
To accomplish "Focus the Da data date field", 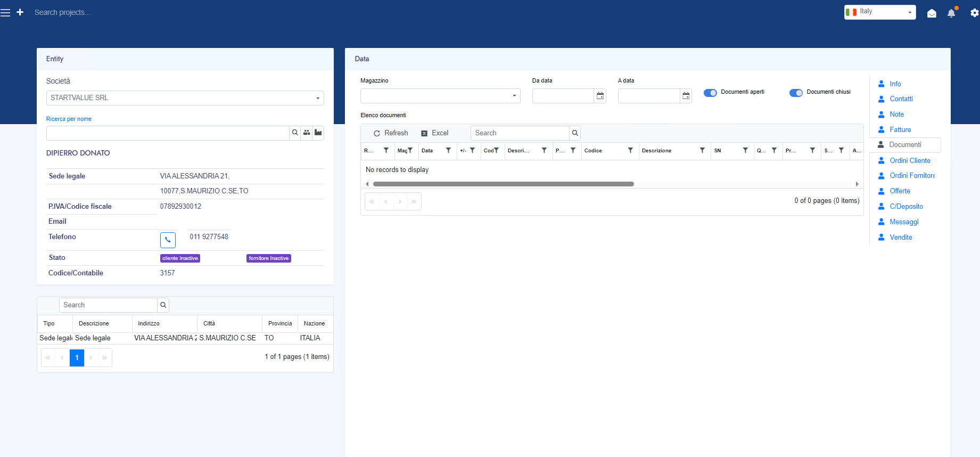I will 563,96.
